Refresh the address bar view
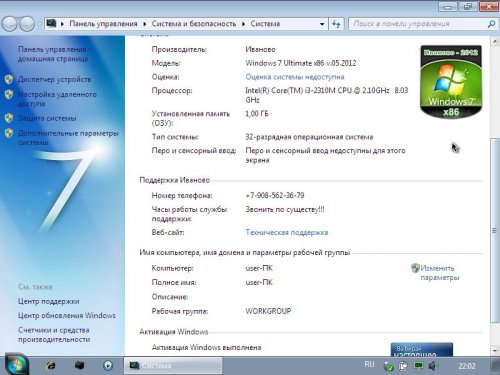Screen dimensions: 500x375 click(x=336, y=24)
